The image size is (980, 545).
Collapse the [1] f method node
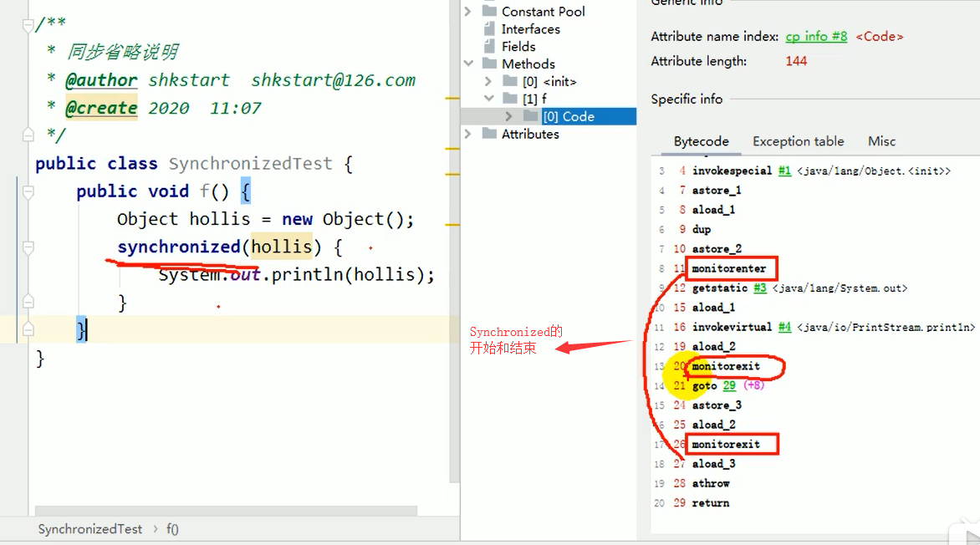tap(489, 99)
